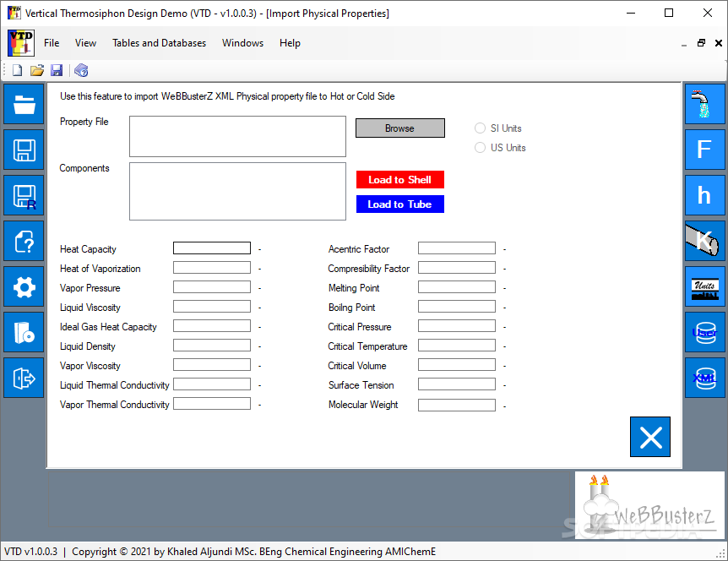Click the Browse button
This screenshot has width=728, height=561.
pos(400,128)
